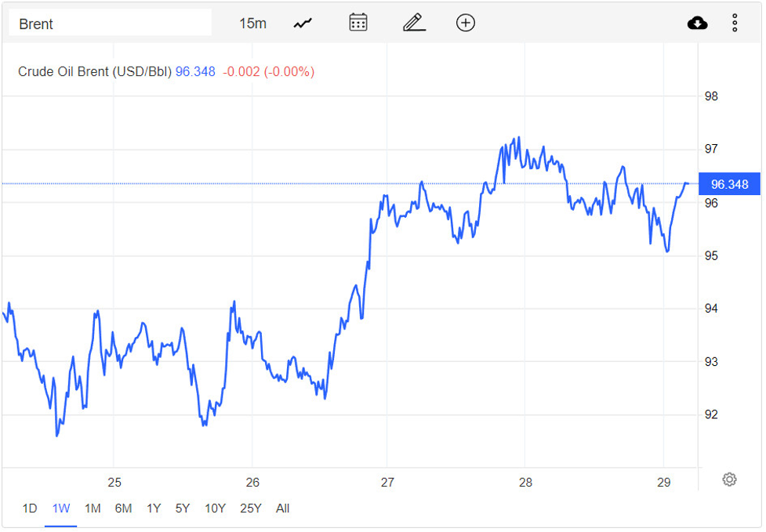The width and height of the screenshot is (766, 532).
Task: Open chart settings gear icon
Action: (x=729, y=480)
